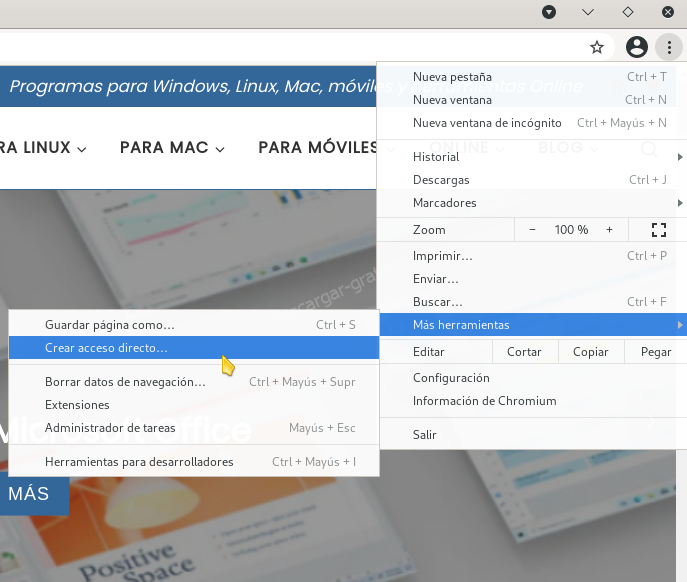Toggle fullscreen mode icon in Zoom row
687x582 pixels.
coord(659,230)
